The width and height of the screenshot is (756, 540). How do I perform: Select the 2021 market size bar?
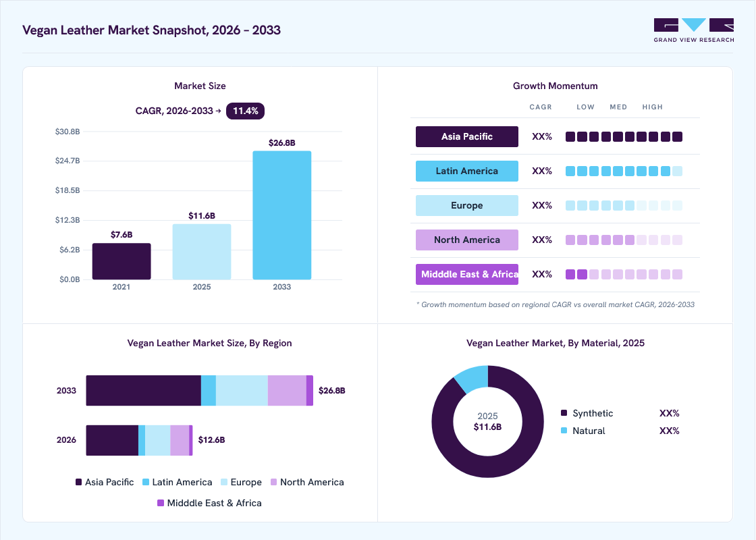(122, 261)
